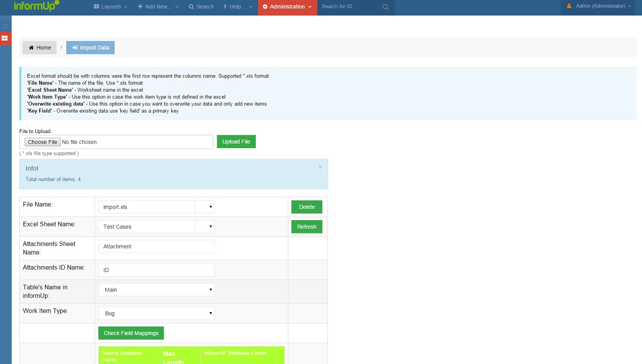Open the Layouts menu
642x364 pixels.
111,7
